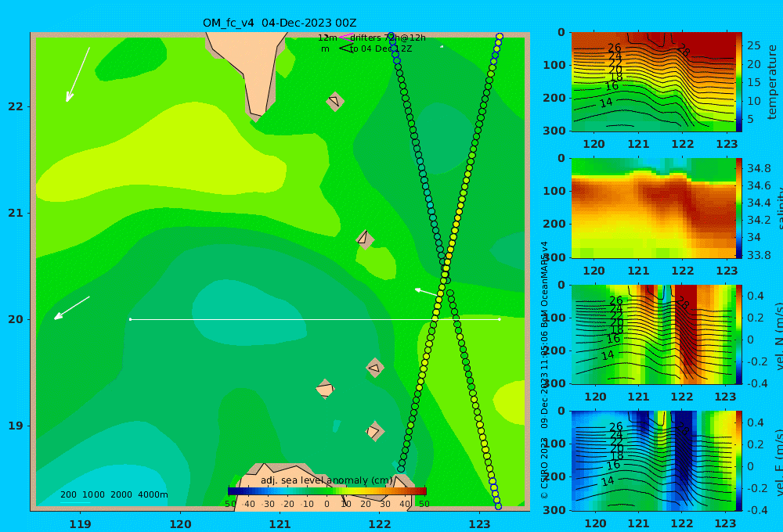The width and height of the screenshot is (783, 532).
Task: Click the '25' tick on the temperature scale
Action: pyautogui.click(x=754, y=45)
